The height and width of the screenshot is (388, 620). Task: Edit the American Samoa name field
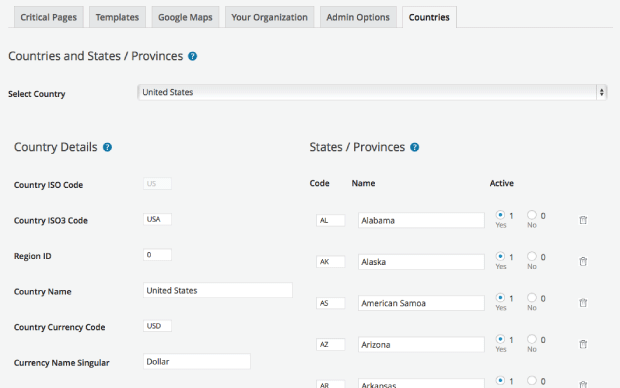pyautogui.click(x=421, y=303)
